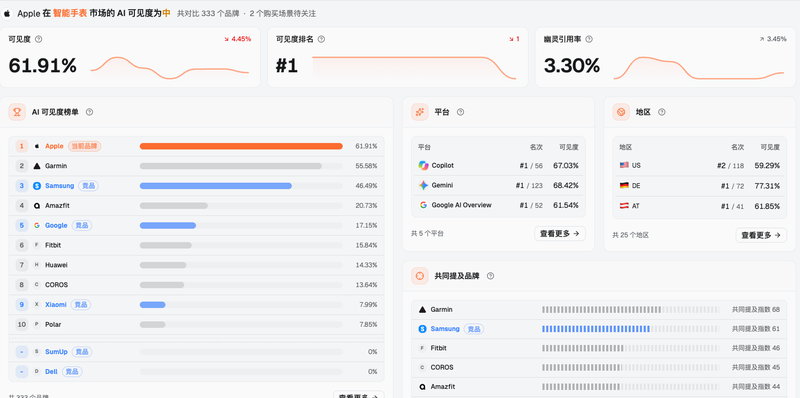This screenshot has width=800, height=398.
Task: Click the help icon next to 幽灵引用率
Action: point(589,39)
